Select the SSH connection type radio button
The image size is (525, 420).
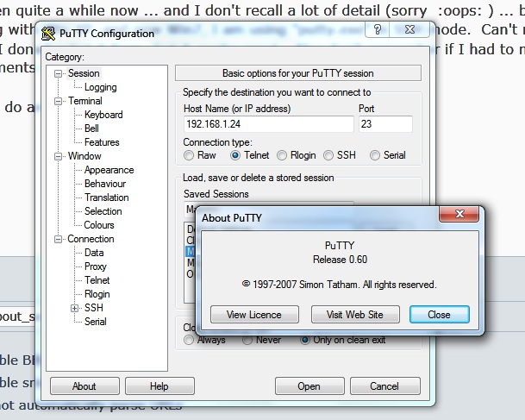point(328,155)
